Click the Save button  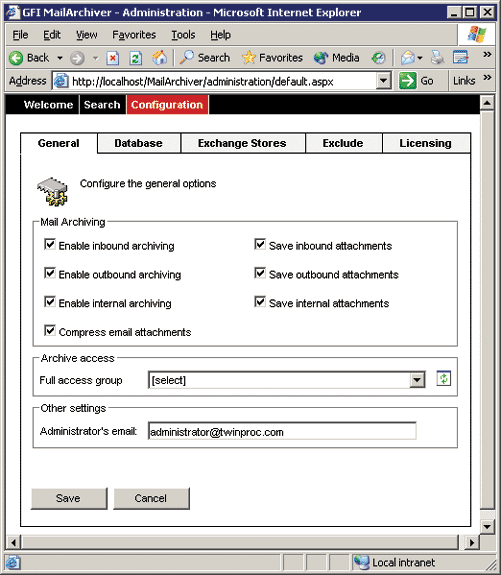69,498
